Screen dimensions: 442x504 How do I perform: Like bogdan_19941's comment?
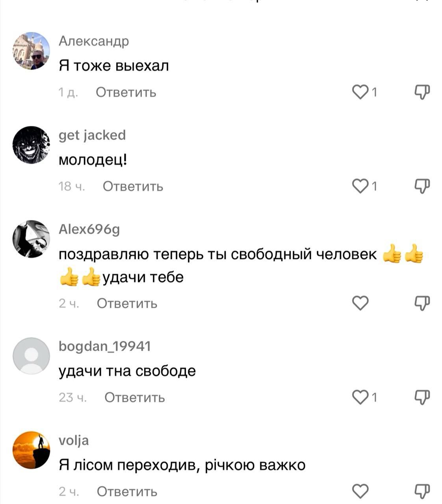[360, 397]
